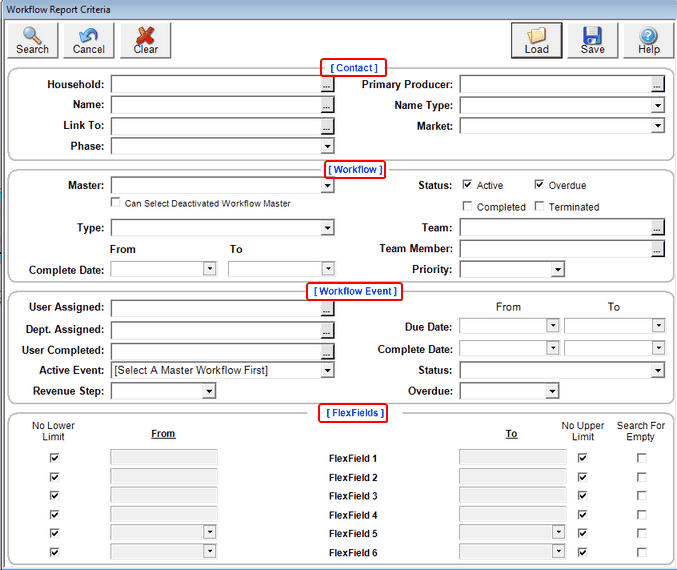Open the Revenue Step dropdown

pyautogui.click(x=209, y=391)
